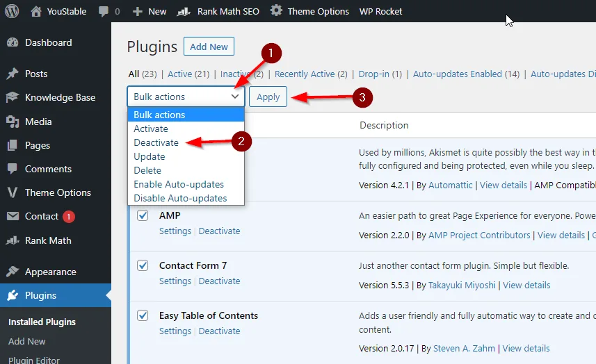Viewport: 596px width, 364px height.
Task: Click the WordPress logo in admin bar
Action: point(12,11)
